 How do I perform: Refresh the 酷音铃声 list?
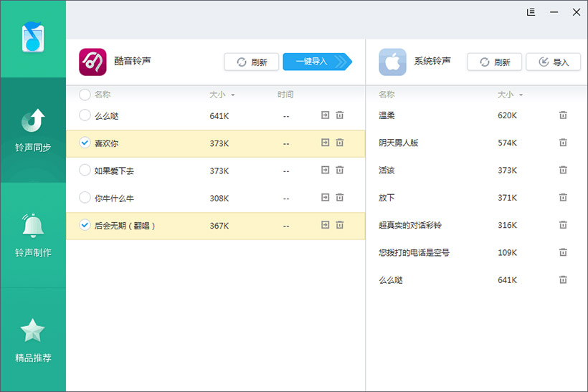(251, 62)
